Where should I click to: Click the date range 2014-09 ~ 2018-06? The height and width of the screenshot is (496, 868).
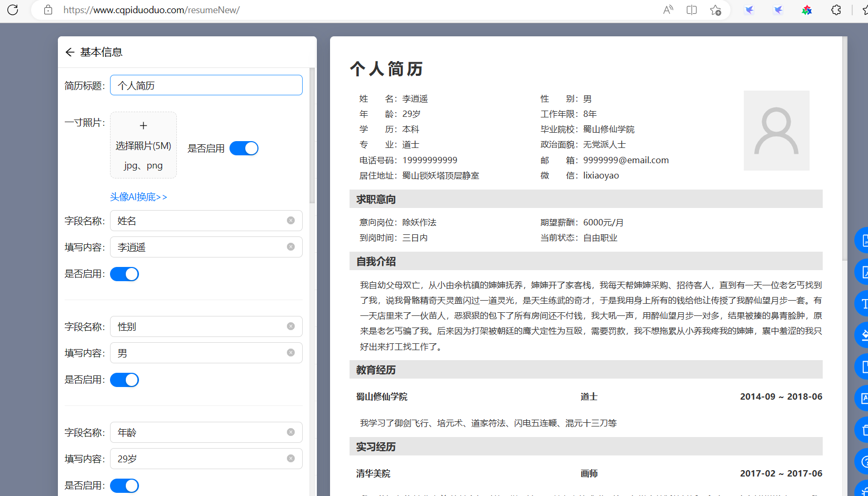pos(781,396)
